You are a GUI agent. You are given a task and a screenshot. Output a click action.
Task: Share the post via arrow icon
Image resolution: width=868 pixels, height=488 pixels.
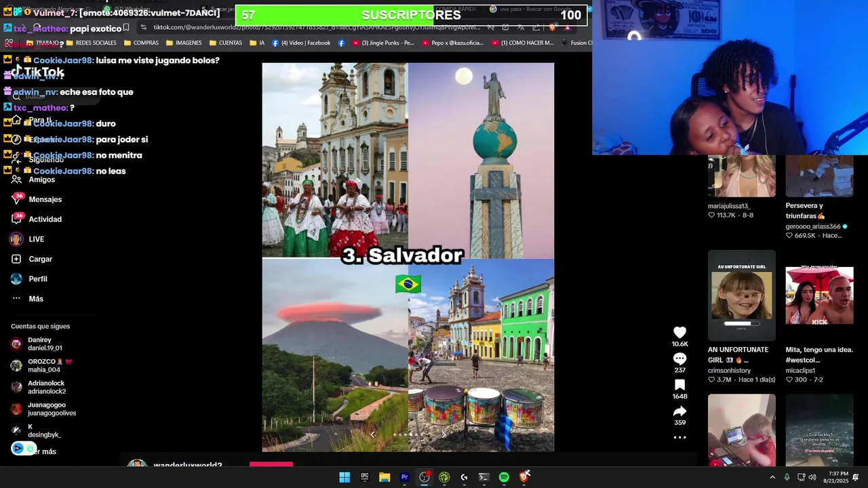[x=679, y=411]
